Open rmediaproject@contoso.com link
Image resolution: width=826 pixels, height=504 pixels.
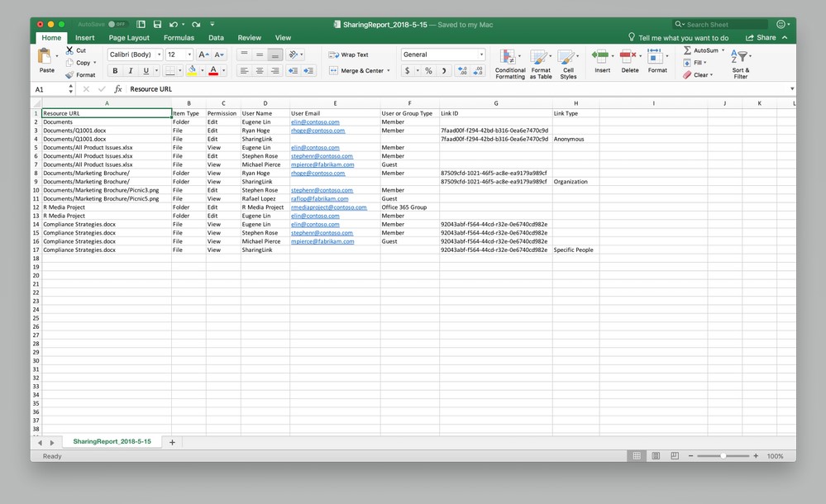[329, 207]
